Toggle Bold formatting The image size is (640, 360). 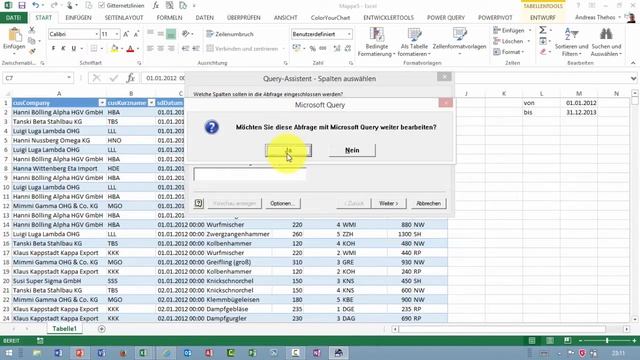[53, 49]
